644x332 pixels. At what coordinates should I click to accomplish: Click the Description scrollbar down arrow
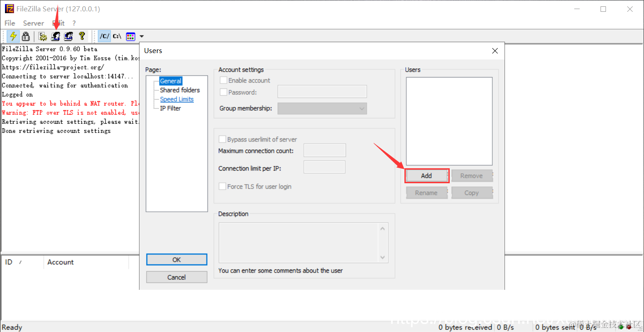[383, 257]
